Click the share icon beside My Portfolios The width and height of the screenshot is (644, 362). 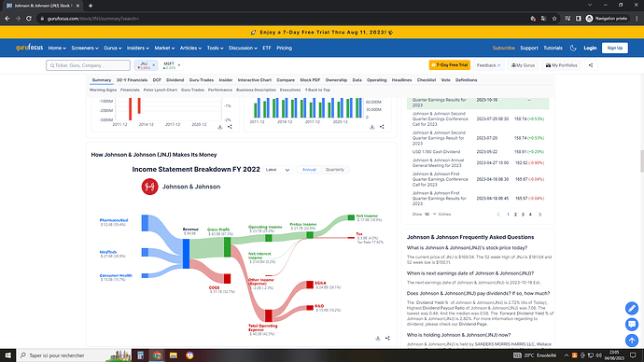pos(591,65)
